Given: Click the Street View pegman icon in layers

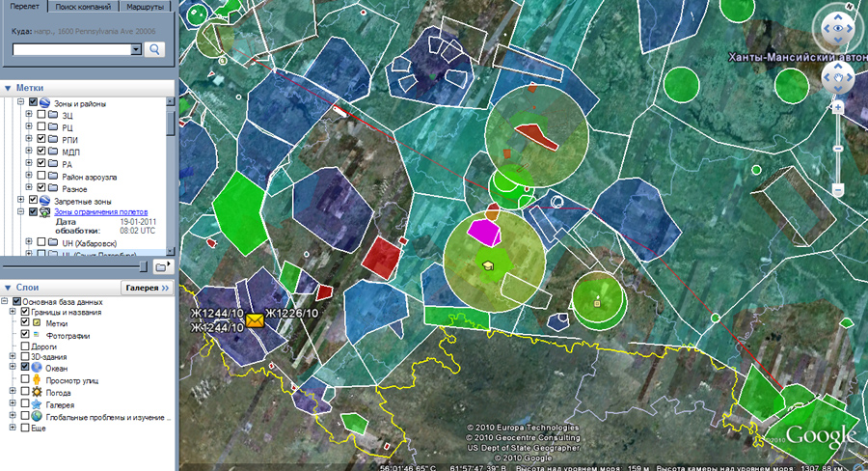Looking at the screenshot, I should pos(37,380).
